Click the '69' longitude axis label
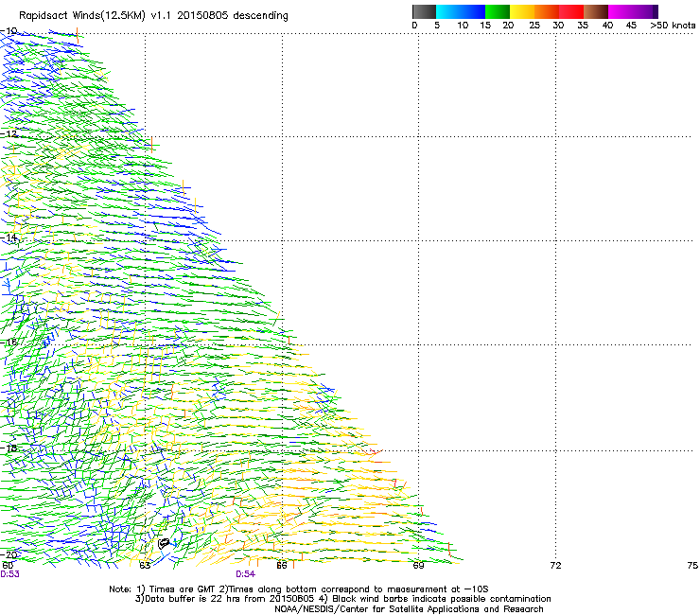This screenshot has height=615, width=700. (x=418, y=566)
